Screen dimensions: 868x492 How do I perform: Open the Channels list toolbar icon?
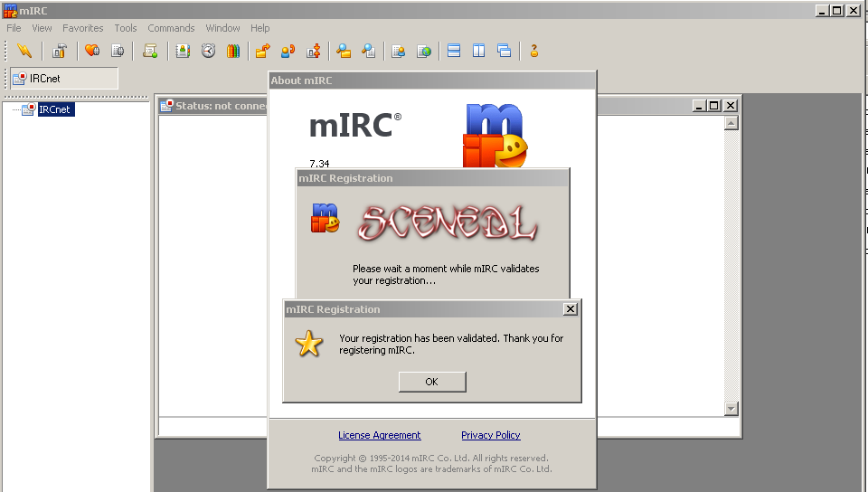coord(118,51)
